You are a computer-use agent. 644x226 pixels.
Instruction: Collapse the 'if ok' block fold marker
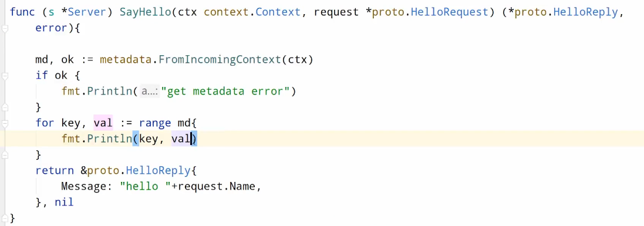(5, 76)
